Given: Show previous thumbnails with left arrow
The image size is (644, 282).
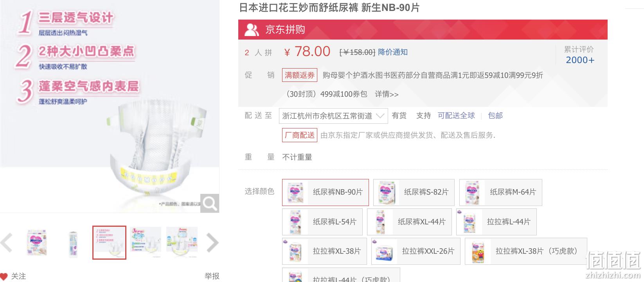Looking at the screenshot, I should [x=7, y=242].
